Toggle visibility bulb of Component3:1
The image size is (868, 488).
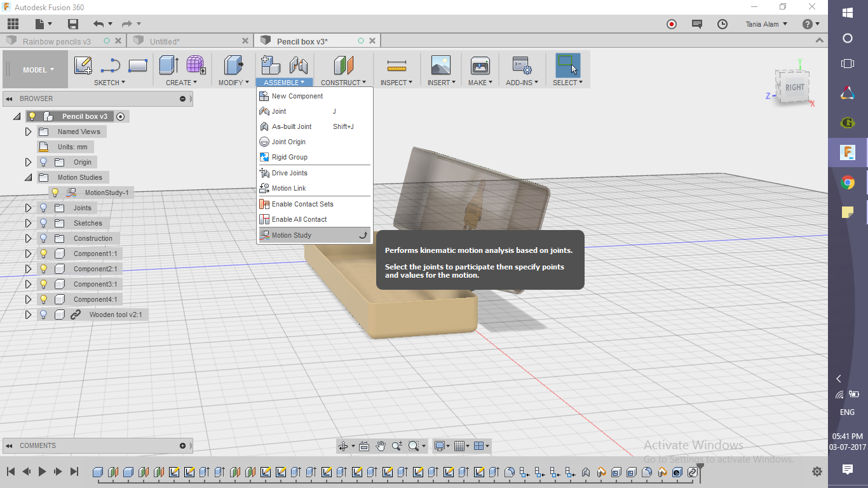pos(43,284)
